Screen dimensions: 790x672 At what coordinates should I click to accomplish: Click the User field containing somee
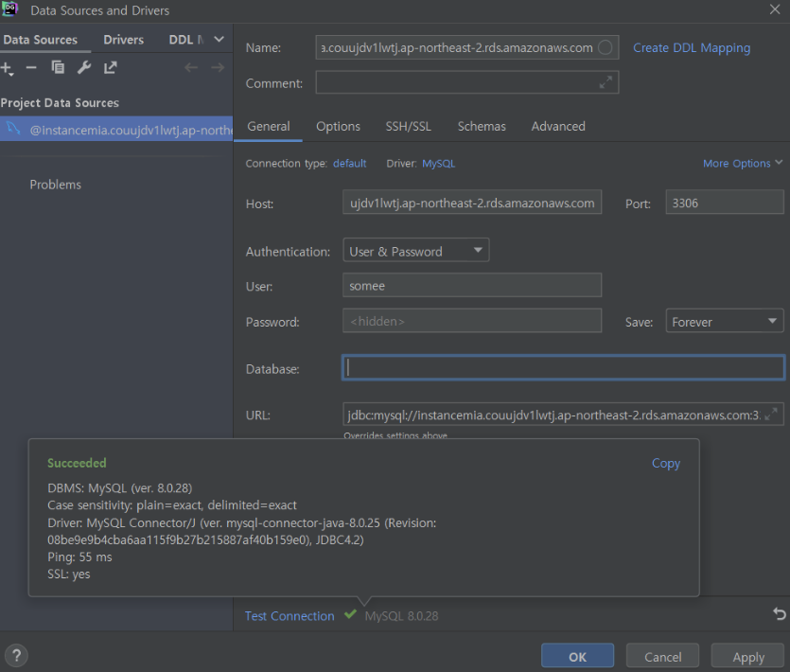472,285
